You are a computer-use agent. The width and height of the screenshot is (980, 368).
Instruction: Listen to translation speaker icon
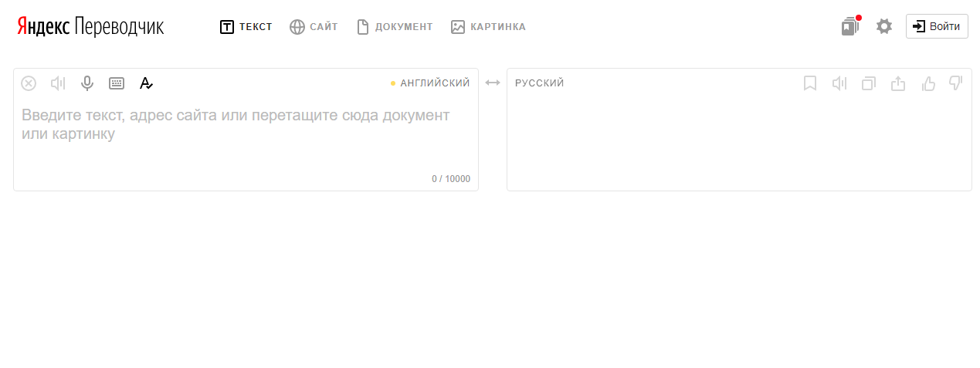point(839,83)
